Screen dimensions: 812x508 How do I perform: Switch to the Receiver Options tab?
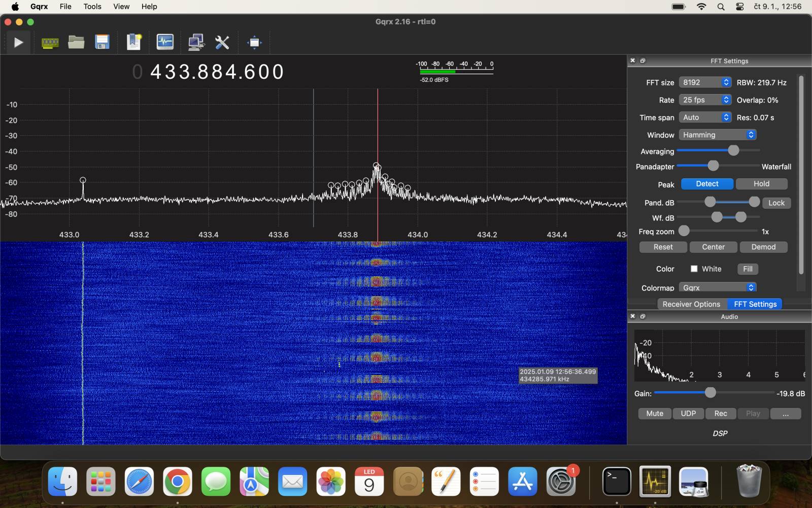click(x=691, y=304)
